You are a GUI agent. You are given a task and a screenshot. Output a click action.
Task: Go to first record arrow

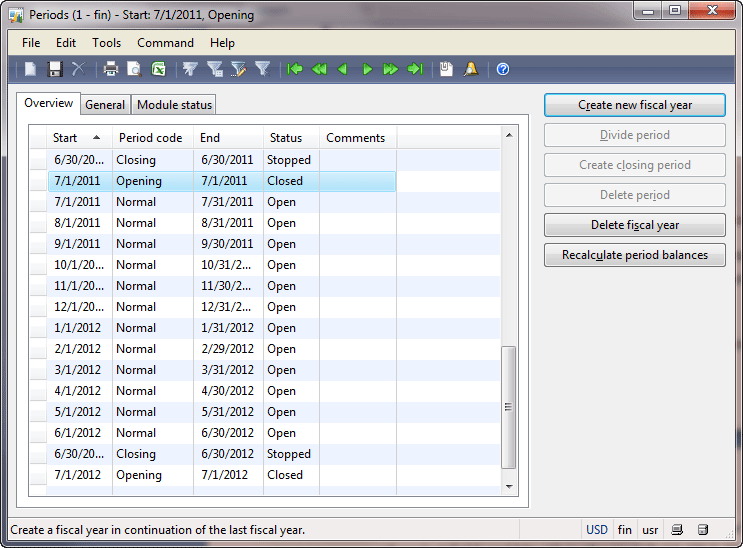coord(295,69)
